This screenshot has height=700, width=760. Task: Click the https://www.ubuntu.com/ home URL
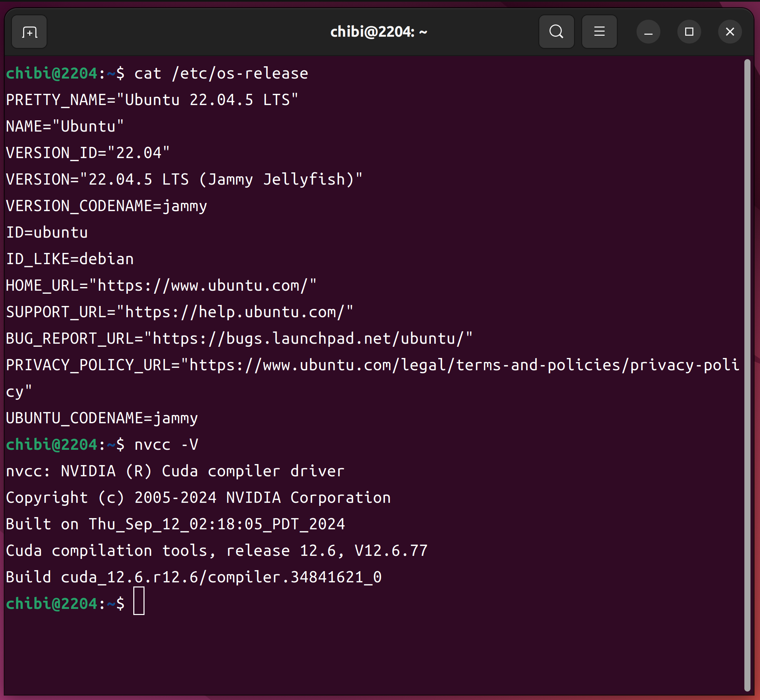(x=203, y=286)
